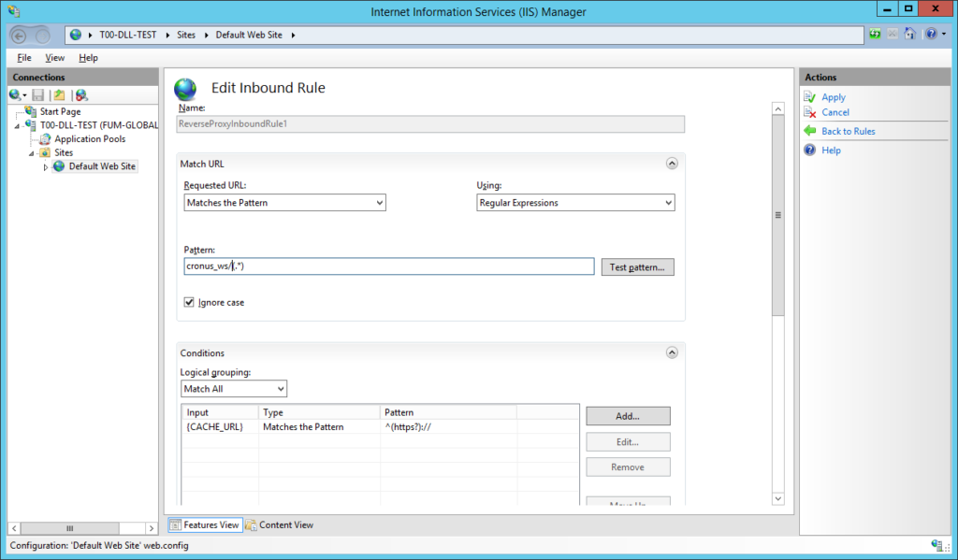Click T00-DLL-TEST in the breadcrumb
Screen dimensions: 958x560
[x=127, y=35]
